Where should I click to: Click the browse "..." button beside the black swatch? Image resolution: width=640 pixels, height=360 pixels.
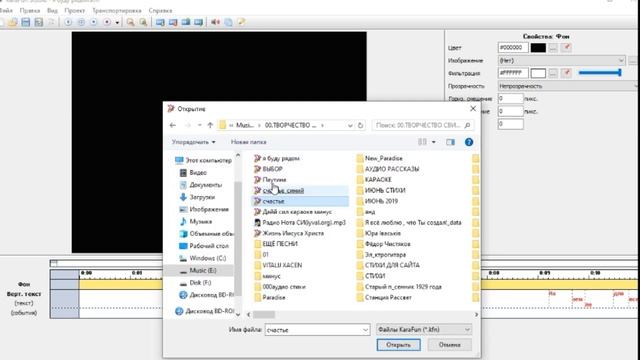(x=553, y=48)
